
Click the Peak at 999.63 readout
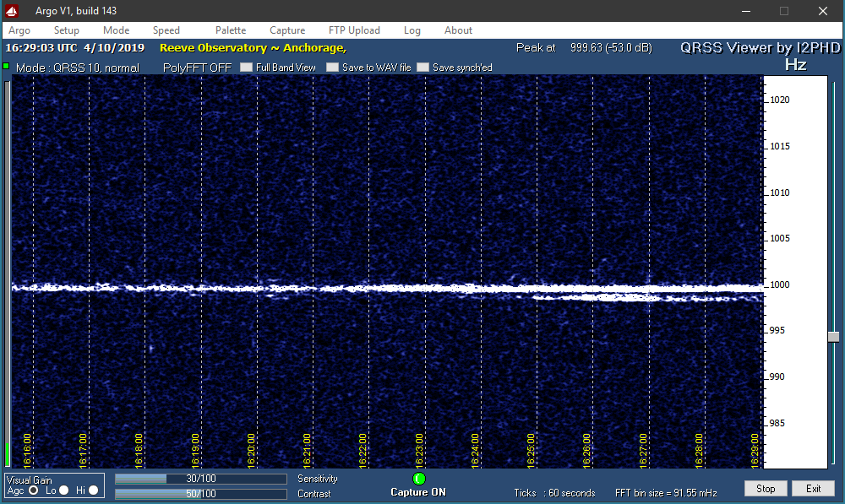coord(584,48)
